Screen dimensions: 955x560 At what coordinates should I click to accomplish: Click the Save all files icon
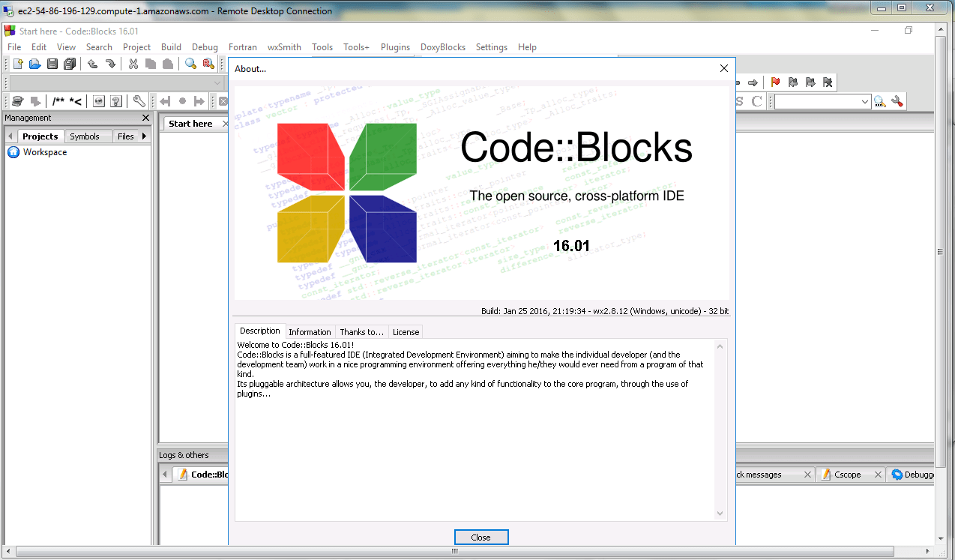(x=70, y=64)
